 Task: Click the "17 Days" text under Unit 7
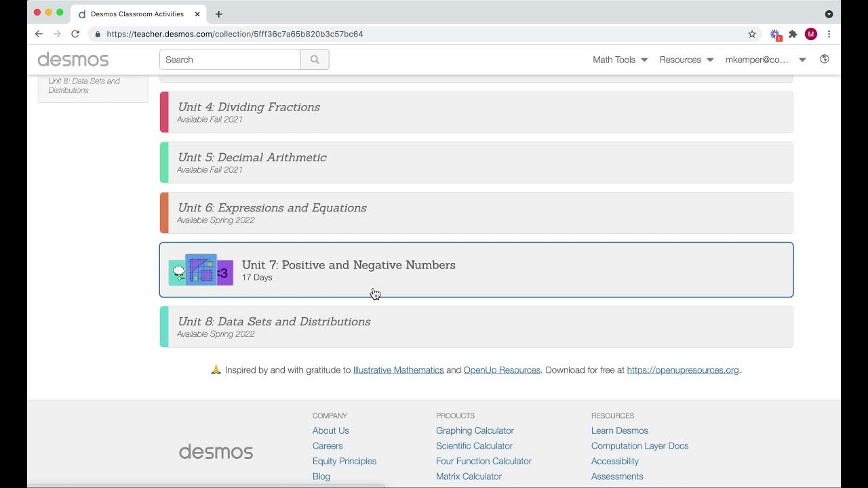(x=257, y=277)
